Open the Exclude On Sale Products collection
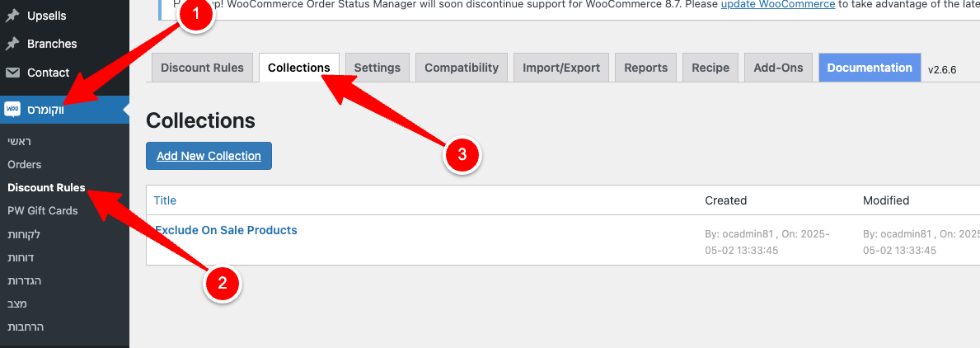 (x=226, y=230)
